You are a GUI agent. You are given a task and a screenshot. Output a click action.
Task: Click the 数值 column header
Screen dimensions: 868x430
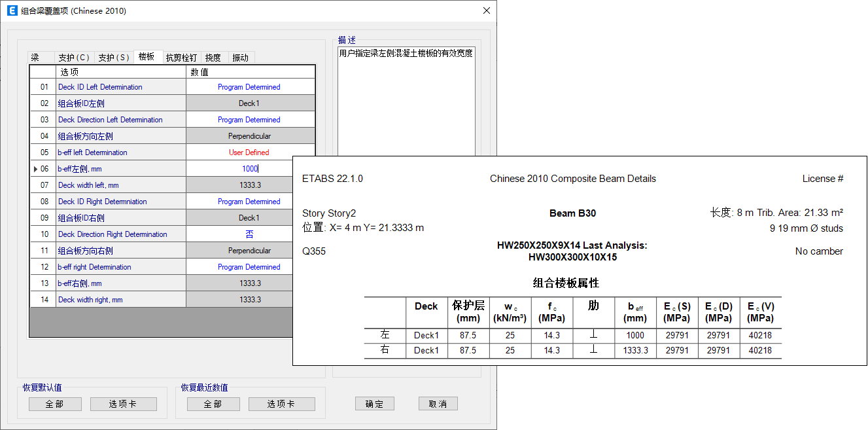[x=249, y=72]
